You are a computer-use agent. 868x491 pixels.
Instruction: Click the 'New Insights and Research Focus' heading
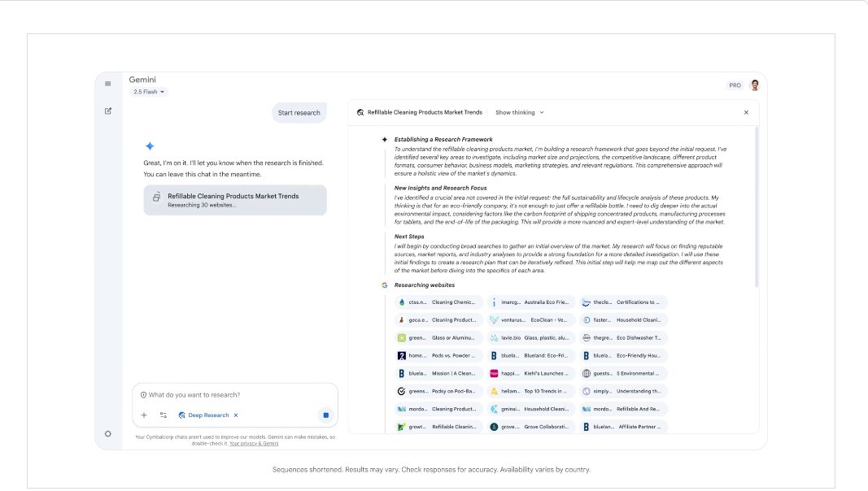[x=441, y=188]
